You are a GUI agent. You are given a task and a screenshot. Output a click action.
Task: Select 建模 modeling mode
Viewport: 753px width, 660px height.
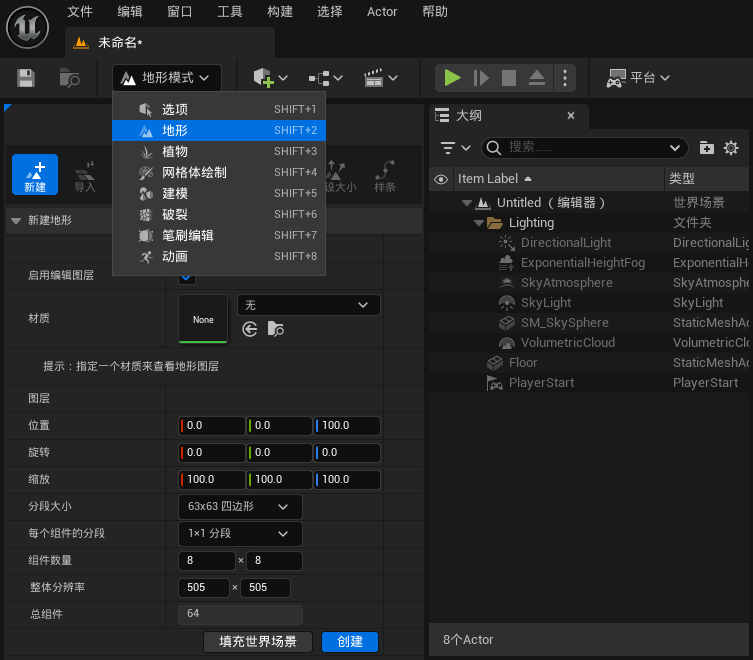coord(219,194)
